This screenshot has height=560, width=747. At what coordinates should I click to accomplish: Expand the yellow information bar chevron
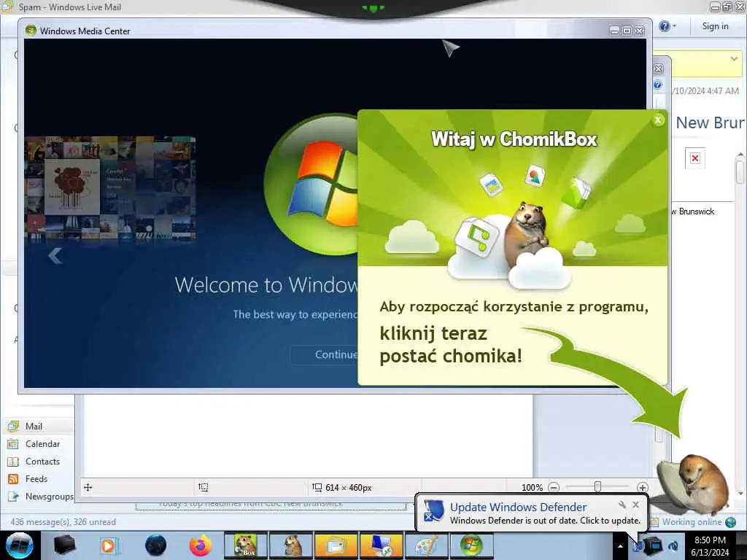click(x=734, y=59)
